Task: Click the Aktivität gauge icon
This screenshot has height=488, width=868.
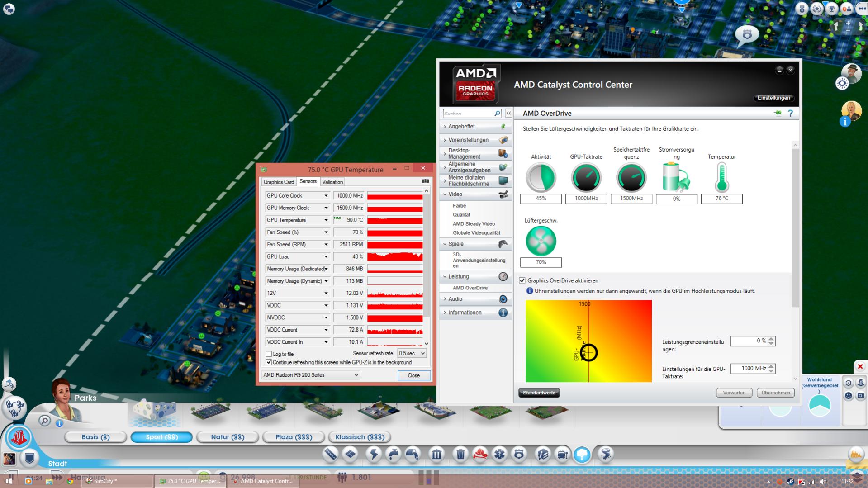Action: click(541, 177)
